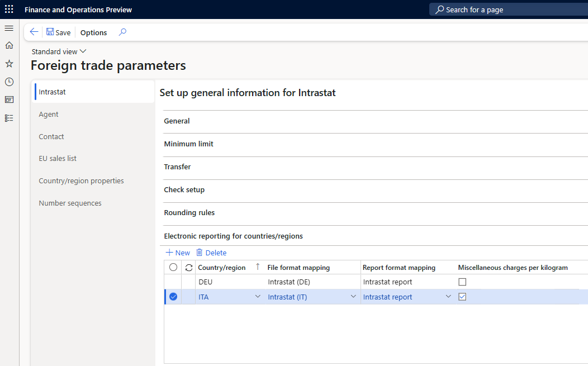This screenshot has width=588, height=366.
Task: Check Miscellaneous charges for DEU row
Action: tap(462, 282)
